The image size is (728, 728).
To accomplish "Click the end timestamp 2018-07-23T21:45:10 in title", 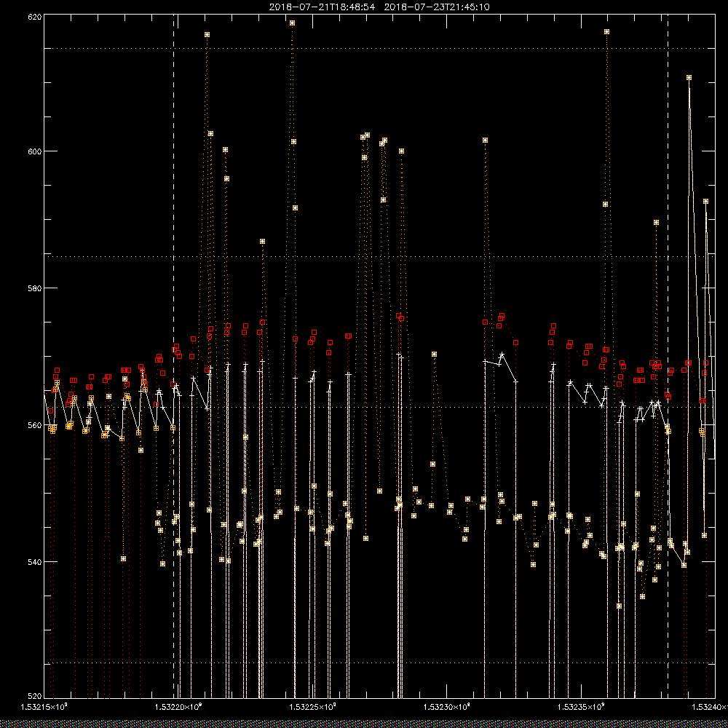I will tap(436, 7).
